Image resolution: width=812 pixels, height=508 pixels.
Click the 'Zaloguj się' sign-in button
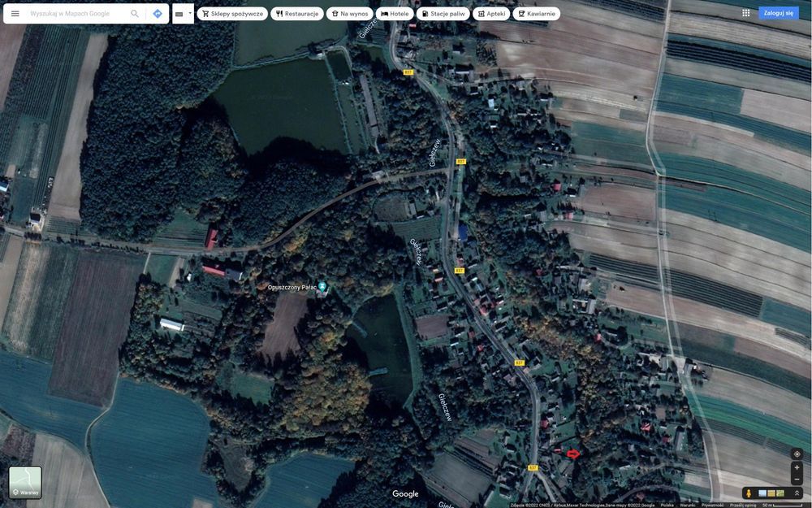pyautogui.click(x=779, y=13)
